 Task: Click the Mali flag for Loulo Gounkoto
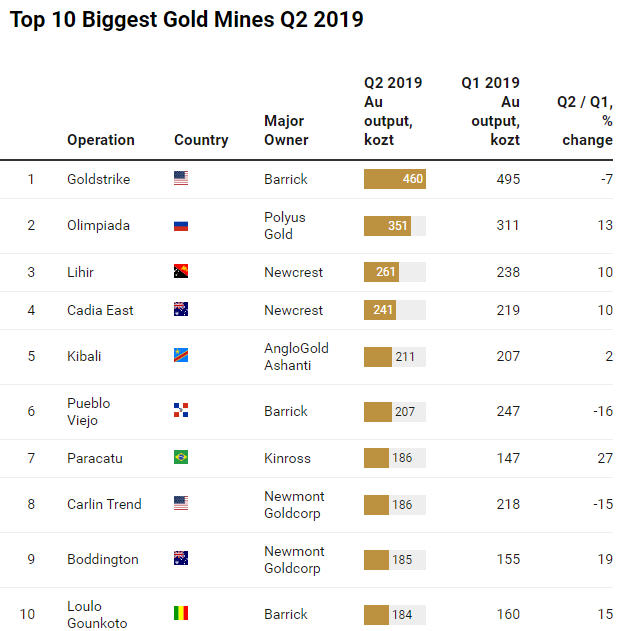click(181, 614)
